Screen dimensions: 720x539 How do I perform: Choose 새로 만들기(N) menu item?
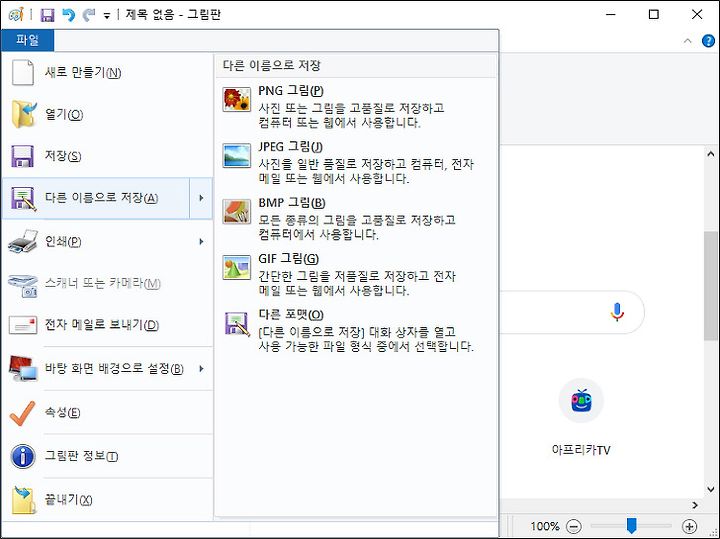pos(107,72)
